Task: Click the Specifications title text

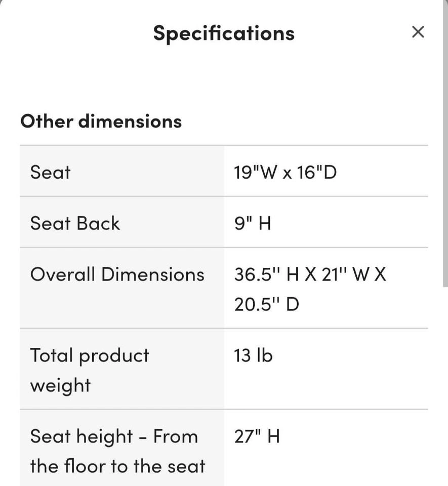Action: pyautogui.click(x=224, y=33)
